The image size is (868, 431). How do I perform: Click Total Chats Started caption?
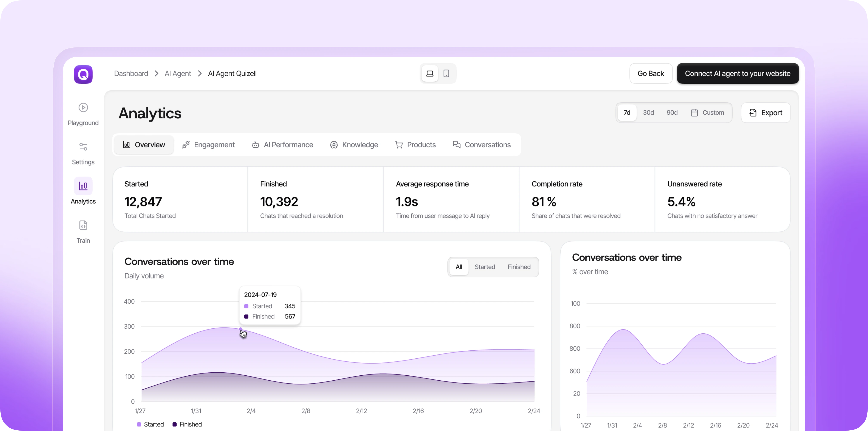pos(150,216)
